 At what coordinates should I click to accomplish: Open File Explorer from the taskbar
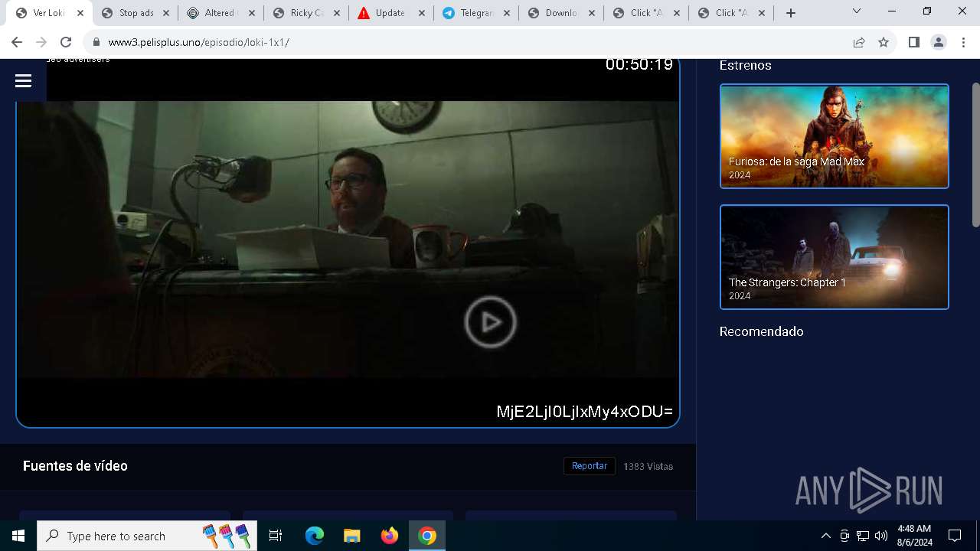pos(352,536)
